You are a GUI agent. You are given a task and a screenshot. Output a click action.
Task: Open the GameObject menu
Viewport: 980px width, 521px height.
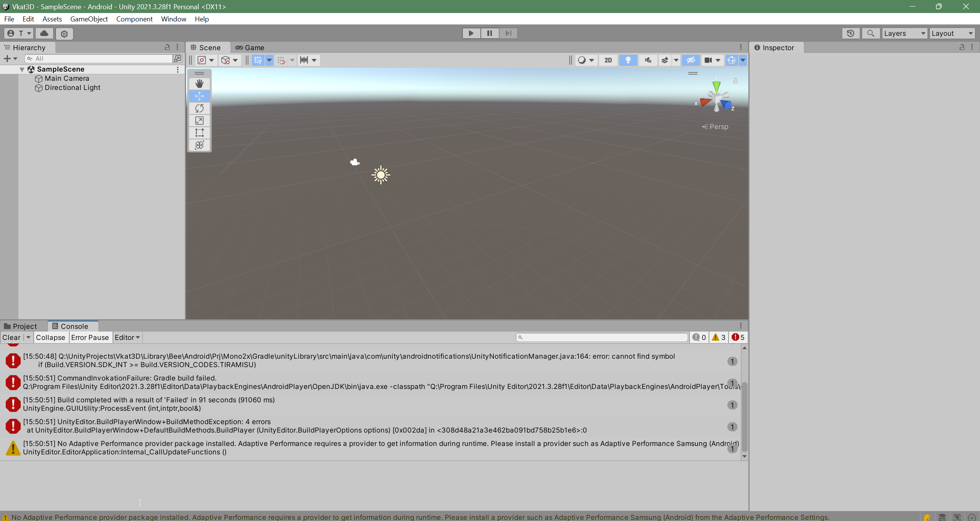pyautogui.click(x=89, y=19)
